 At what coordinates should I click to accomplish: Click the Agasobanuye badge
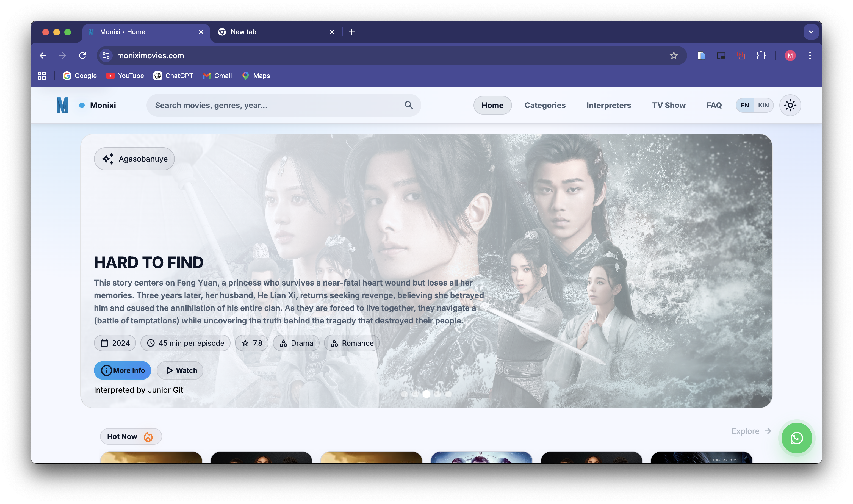click(134, 159)
